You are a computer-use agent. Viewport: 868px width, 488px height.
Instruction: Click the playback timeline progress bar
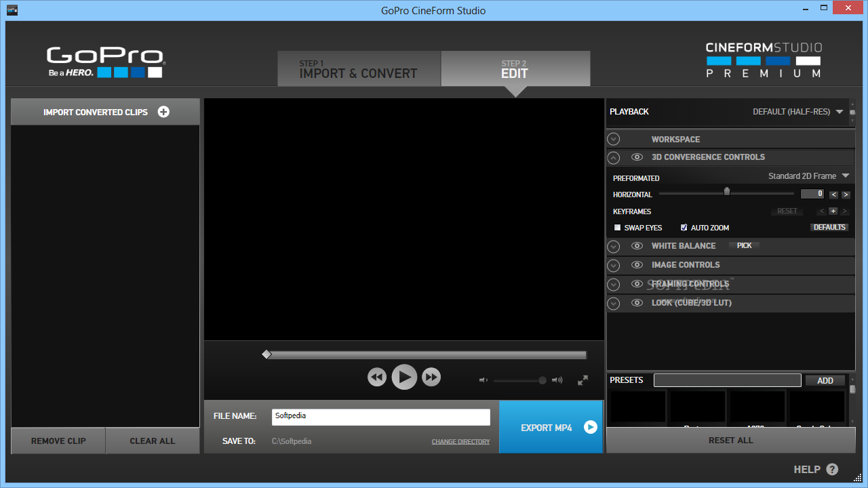[426, 354]
